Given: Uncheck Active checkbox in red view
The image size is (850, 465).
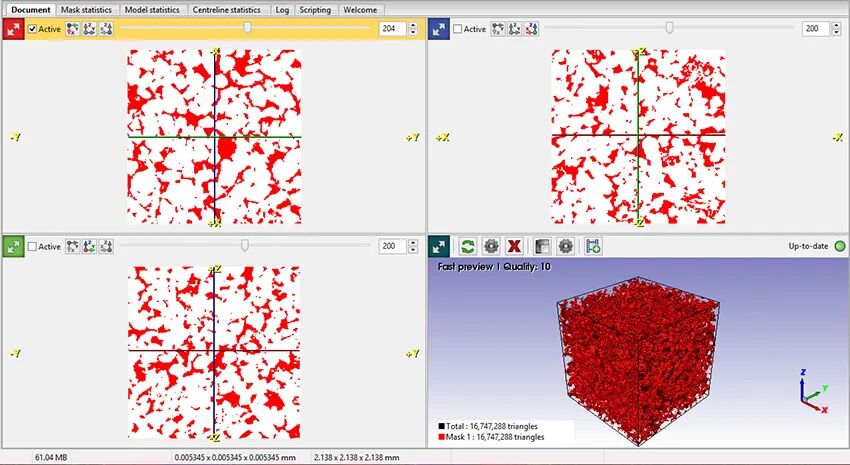Looking at the screenshot, I should point(33,29).
